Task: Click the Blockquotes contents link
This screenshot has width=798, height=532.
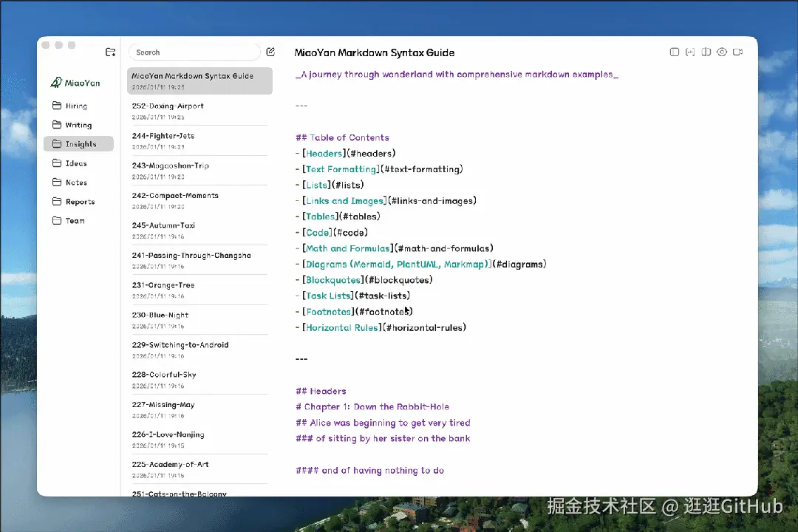Action: (332, 279)
